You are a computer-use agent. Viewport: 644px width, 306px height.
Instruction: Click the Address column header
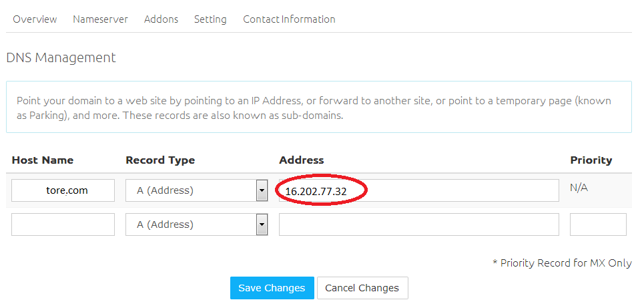coord(301,160)
